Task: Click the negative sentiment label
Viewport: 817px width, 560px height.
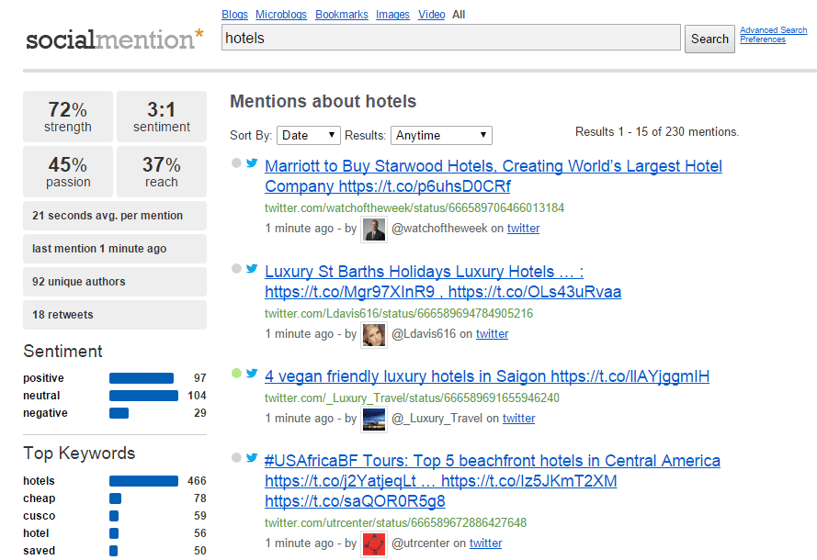Action: click(x=45, y=413)
